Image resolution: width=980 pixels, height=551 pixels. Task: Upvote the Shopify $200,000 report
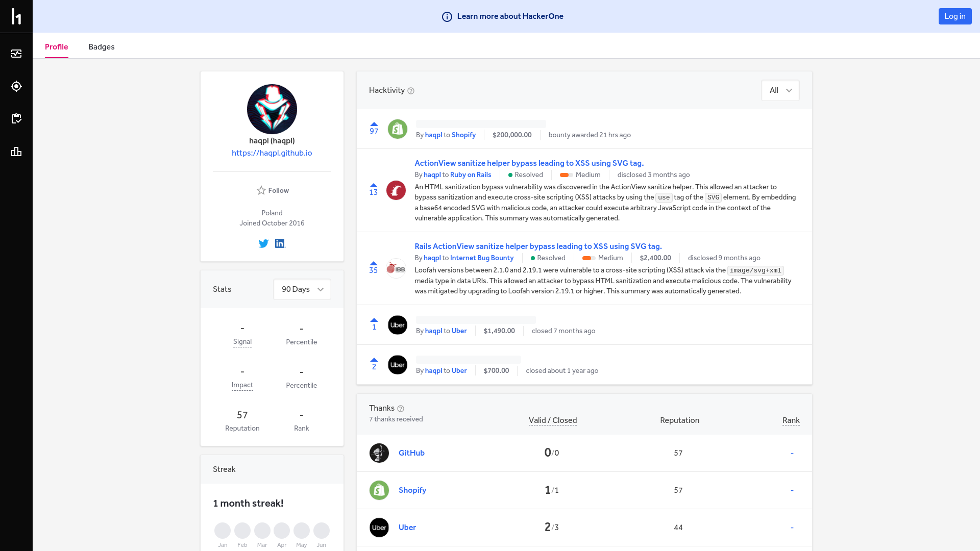[x=374, y=124]
